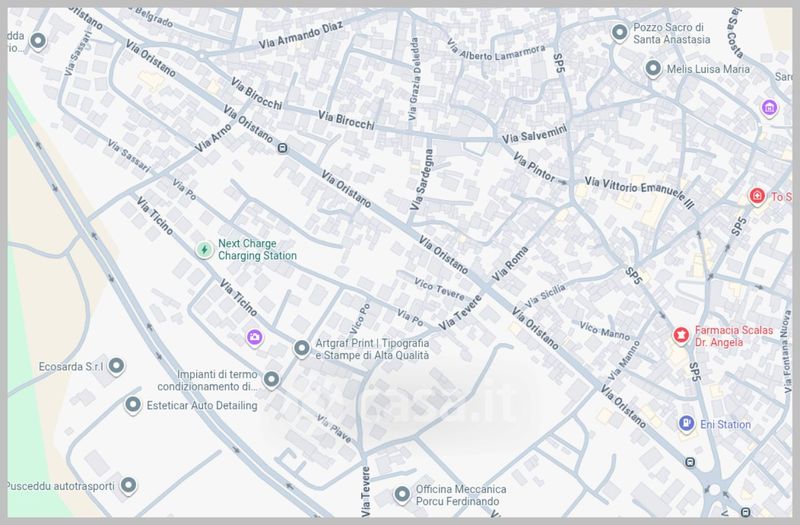Click the purple camera icon near Via Ticino
The width and height of the screenshot is (800, 525).
tap(255, 337)
